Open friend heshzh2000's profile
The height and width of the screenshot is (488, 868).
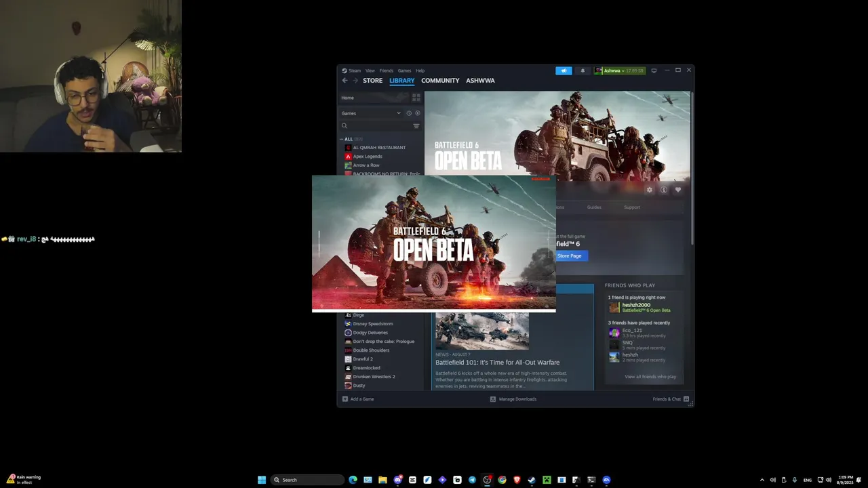coord(639,308)
